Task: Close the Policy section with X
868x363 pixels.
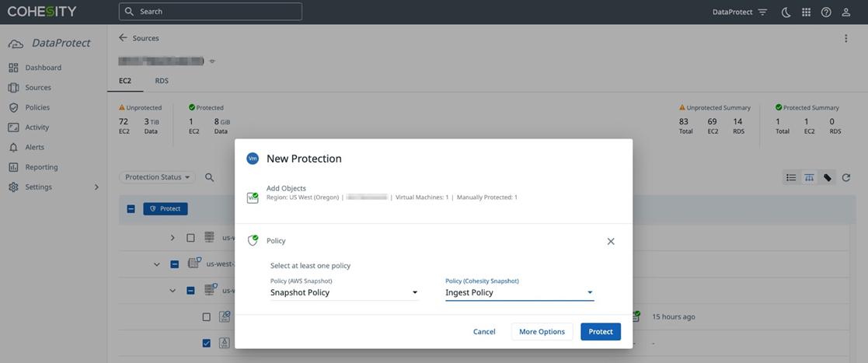Action: tap(611, 241)
